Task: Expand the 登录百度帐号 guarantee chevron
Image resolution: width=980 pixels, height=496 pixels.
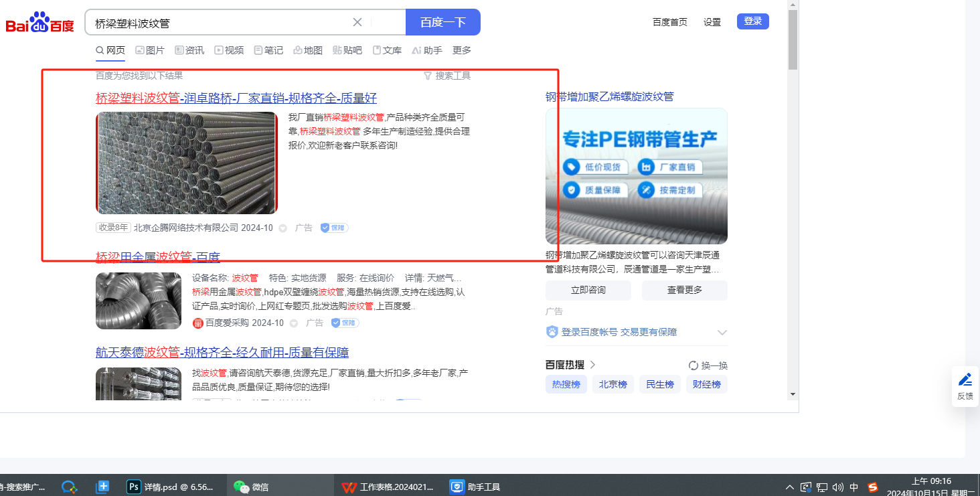Action: pos(722,332)
